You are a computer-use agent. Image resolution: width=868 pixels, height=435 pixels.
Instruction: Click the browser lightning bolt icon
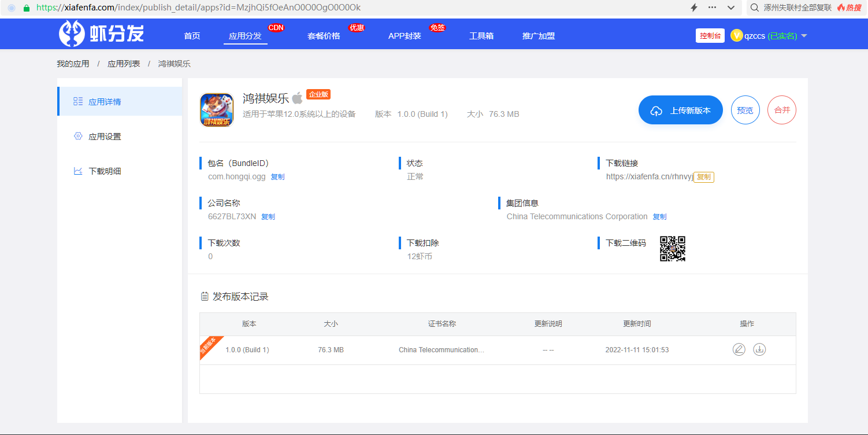(x=694, y=8)
